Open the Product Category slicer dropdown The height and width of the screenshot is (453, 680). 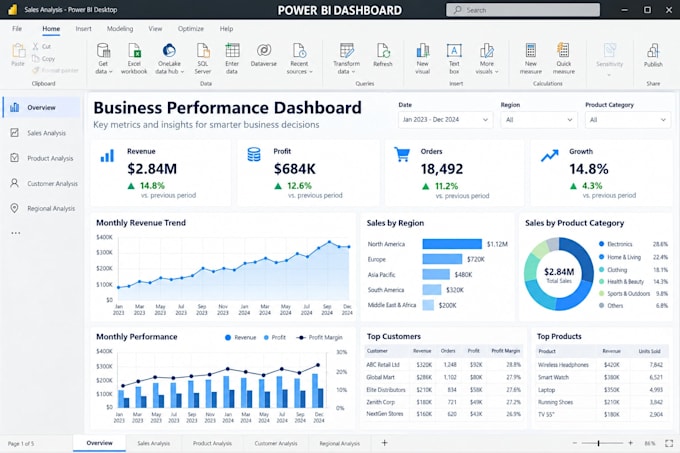(628, 120)
